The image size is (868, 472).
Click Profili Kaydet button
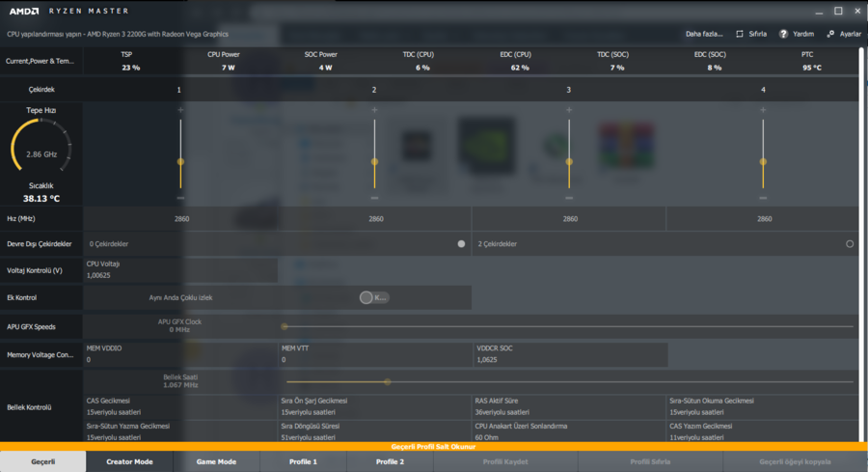point(505,461)
